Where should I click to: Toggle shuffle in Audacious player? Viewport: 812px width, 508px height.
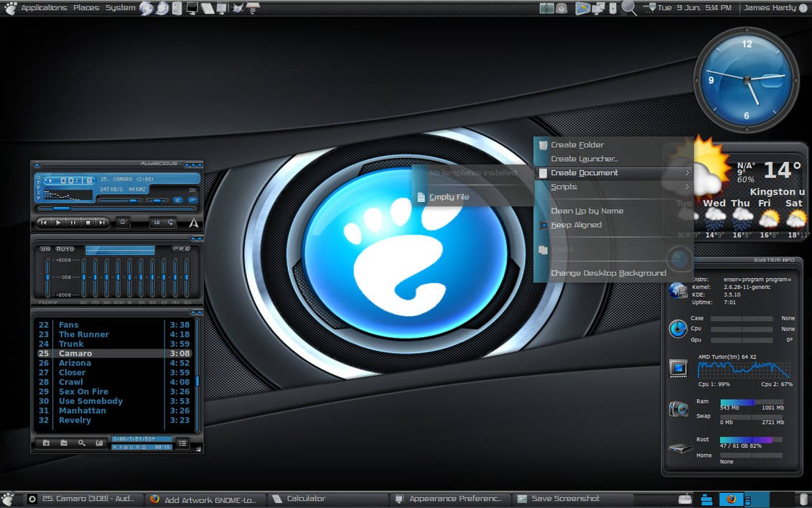[x=156, y=223]
